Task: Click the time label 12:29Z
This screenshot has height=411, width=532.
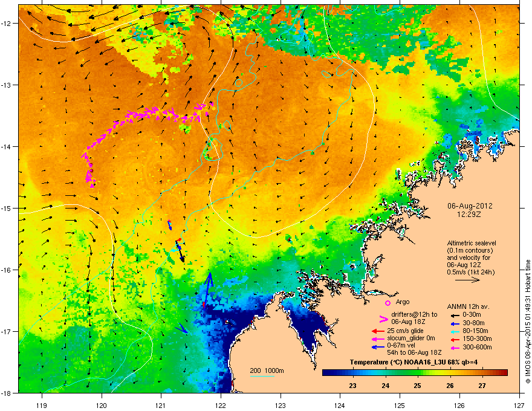Action: pos(469,215)
